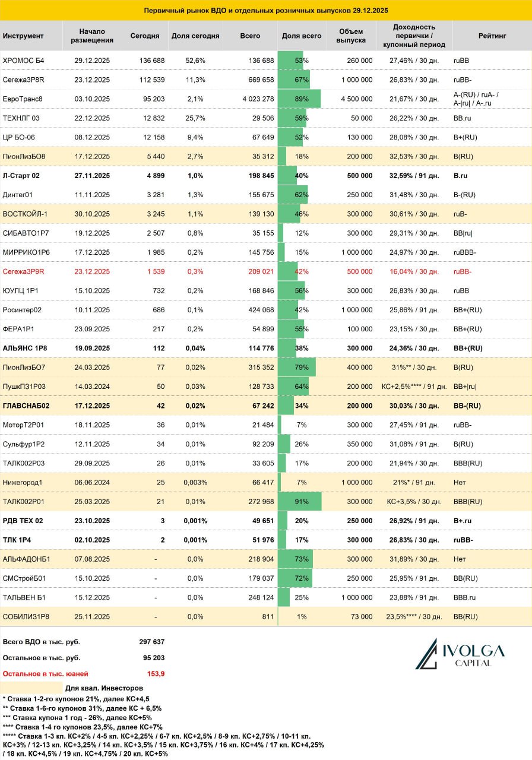Click the ГЛАВСНАБ02 bold instrument name

pos(27,406)
